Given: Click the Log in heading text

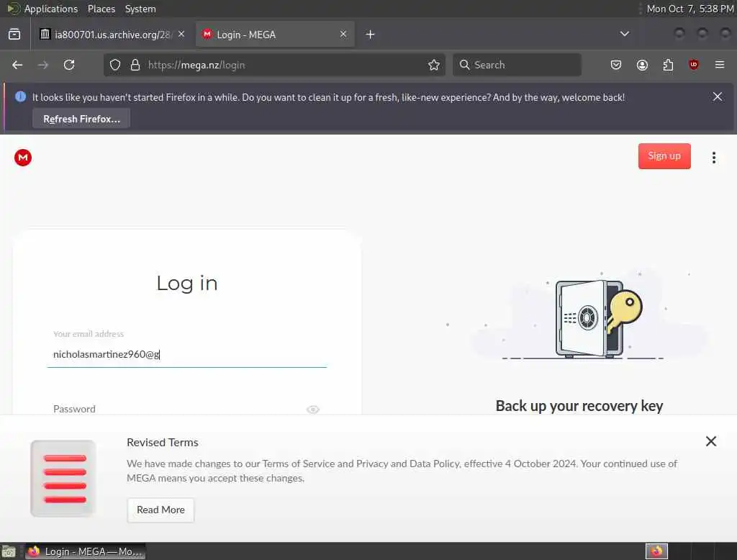Looking at the screenshot, I should pyautogui.click(x=187, y=283).
